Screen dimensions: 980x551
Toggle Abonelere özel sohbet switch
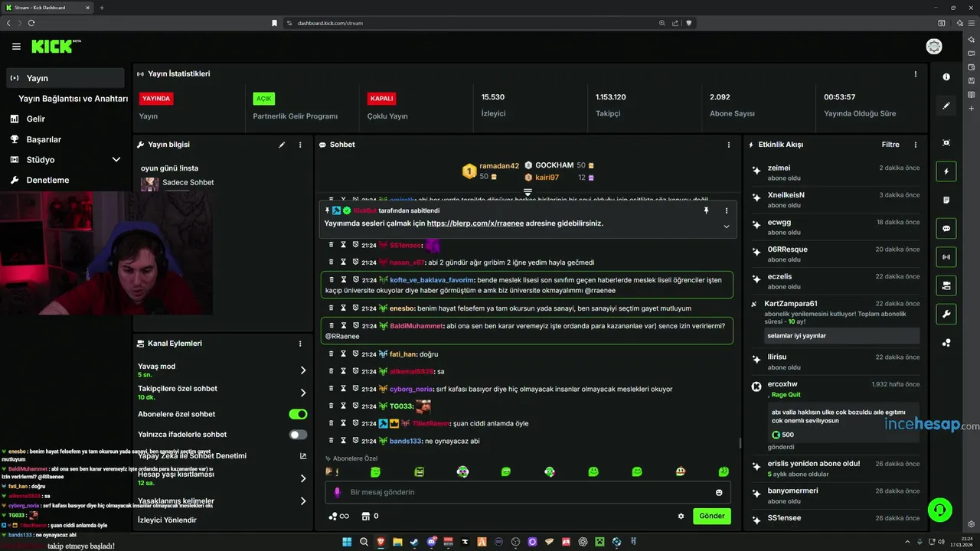coord(298,414)
